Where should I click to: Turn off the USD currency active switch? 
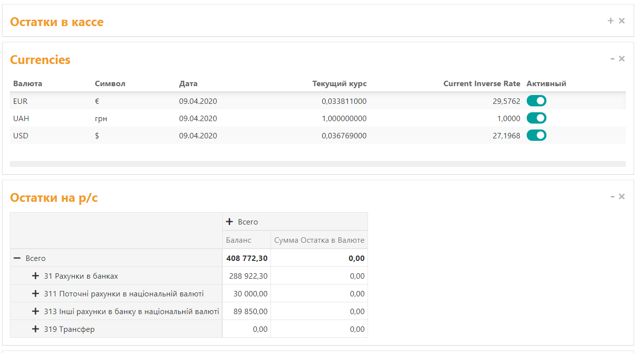pos(536,135)
